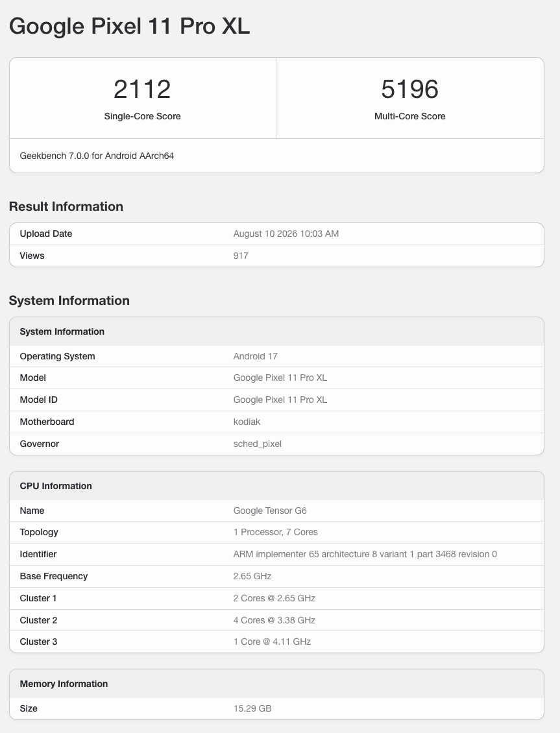Click the Model row label
Viewport: 560px width, 733px height.
32,378
